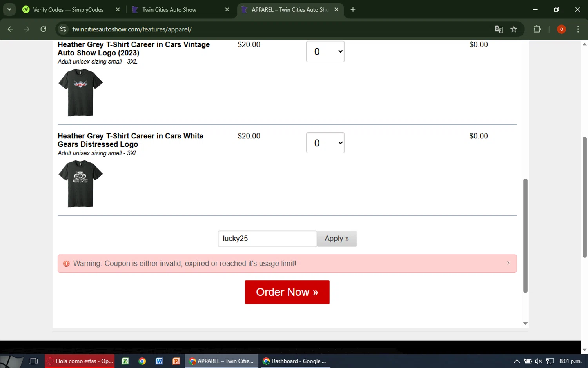588x368 pixels.
Task: Click the Order Now button
Action: click(287, 292)
